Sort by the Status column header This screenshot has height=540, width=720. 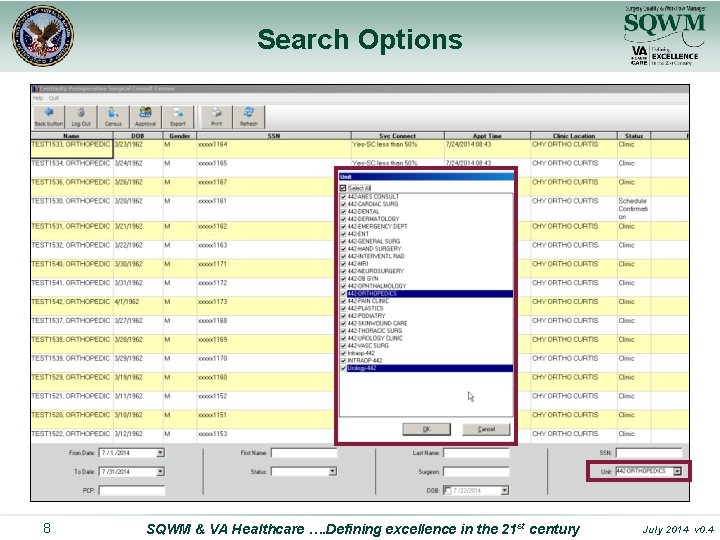[634, 136]
